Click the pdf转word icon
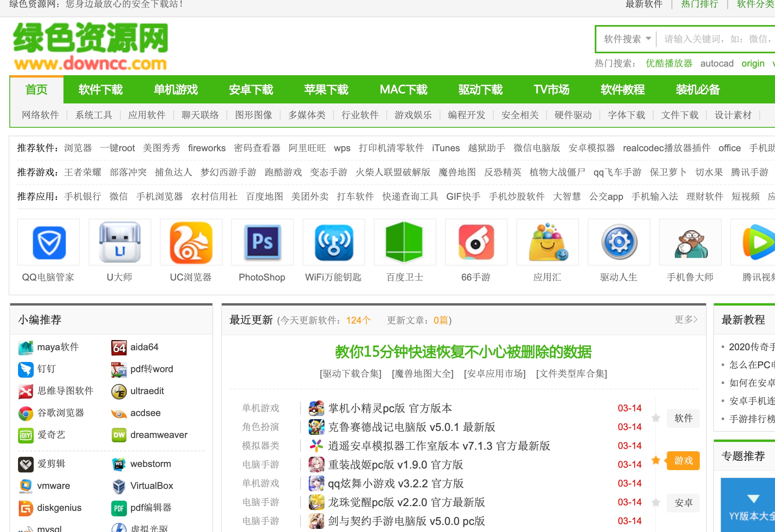This screenshot has width=775, height=532. pyautogui.click(x=119, y=369)
